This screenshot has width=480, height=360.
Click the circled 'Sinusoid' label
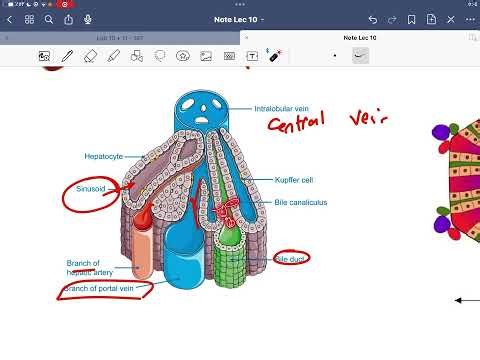pyautogui.click(x=91, y=189)
